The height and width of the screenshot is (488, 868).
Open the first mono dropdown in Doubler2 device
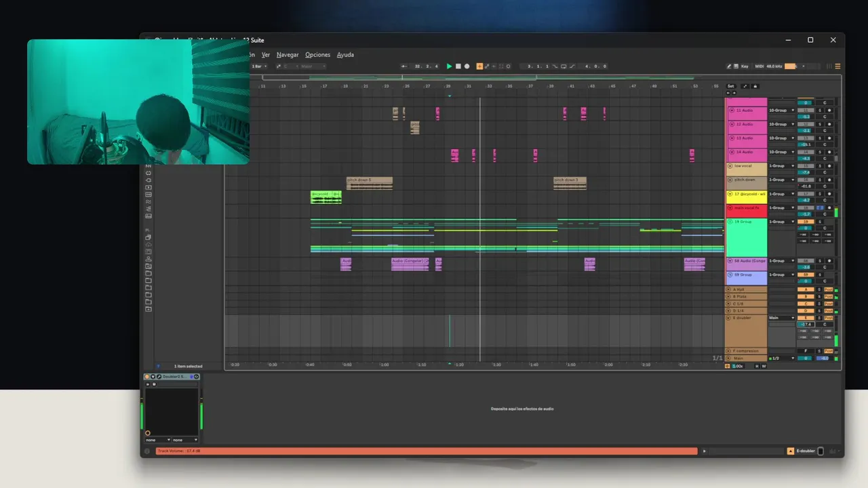click(157, 440)
